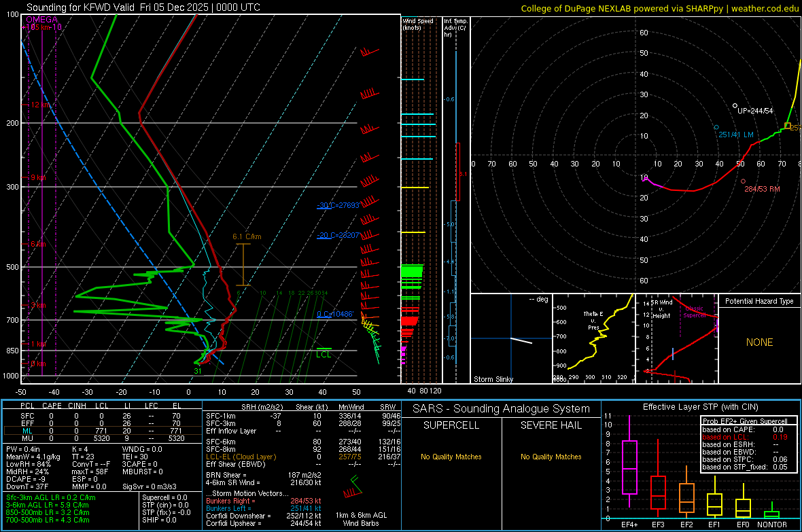Select the 'SFC-1km' shear table row
Image resolution: width=802 pixels, height=532 pixels.
(303, 416)
